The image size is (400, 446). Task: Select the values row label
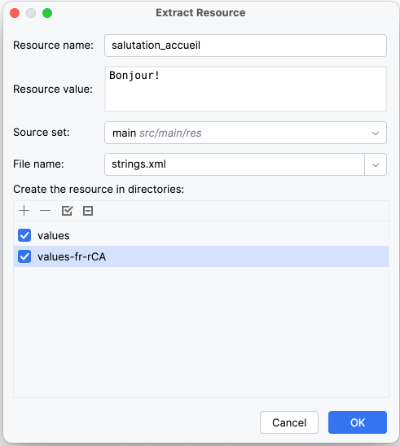(53, 236)
